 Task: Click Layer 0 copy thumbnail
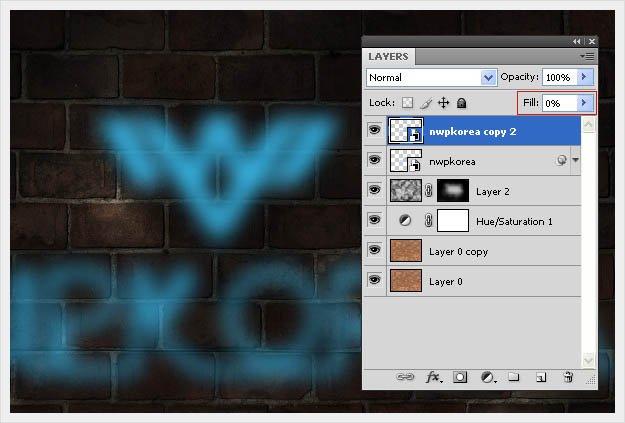(406, 250)
